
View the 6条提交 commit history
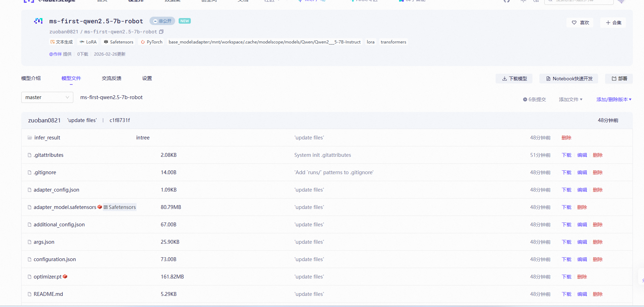point(535,99)
